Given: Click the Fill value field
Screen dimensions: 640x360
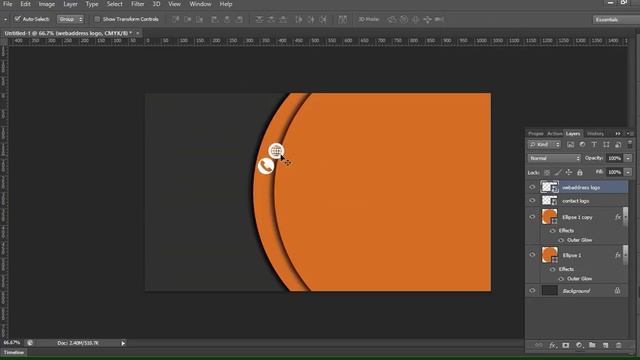Looking at the screenshot, I should pyautogui.click(x=614, y=172).
